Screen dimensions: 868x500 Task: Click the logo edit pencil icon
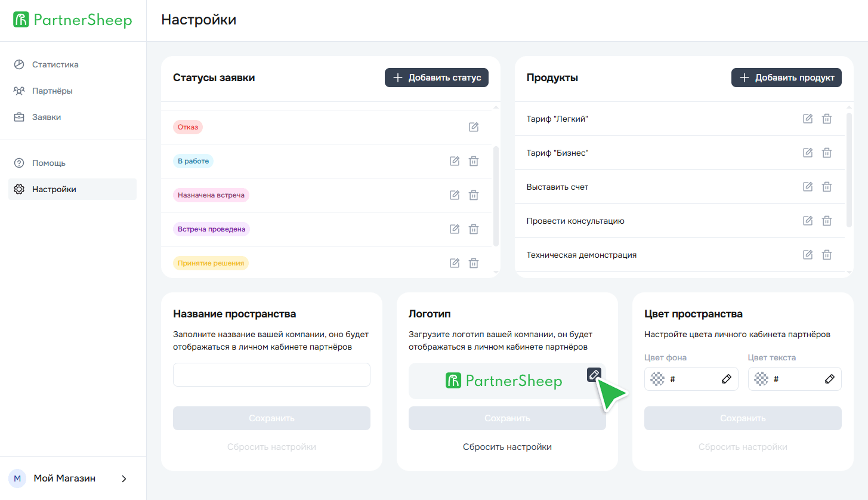(x=594, y=375)
